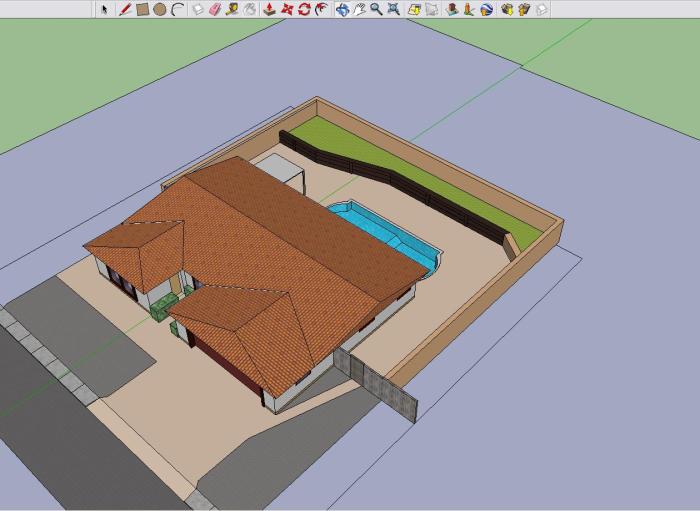Choose the Rectangle drawing tool

click(142, 9)
